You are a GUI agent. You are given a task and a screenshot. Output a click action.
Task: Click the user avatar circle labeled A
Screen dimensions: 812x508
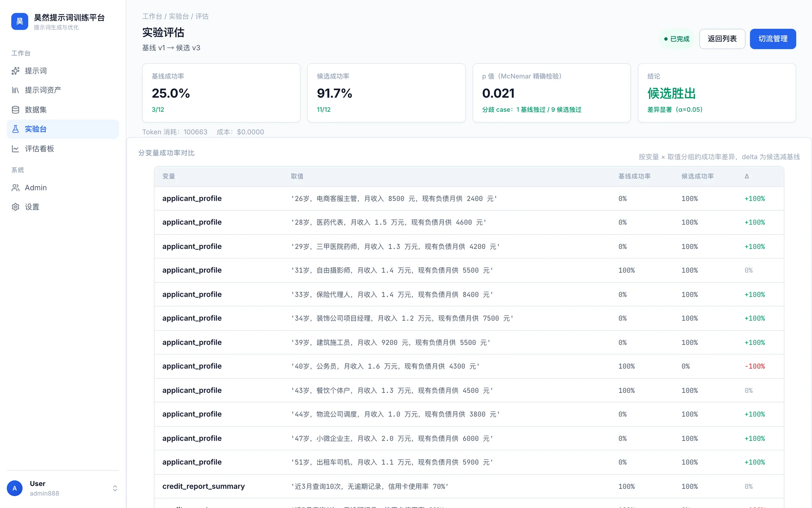click(x=15, y=488)
